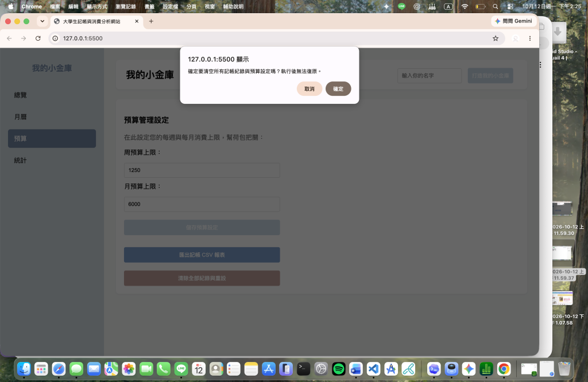Open the 視窗 menu

tap(210, 6)
